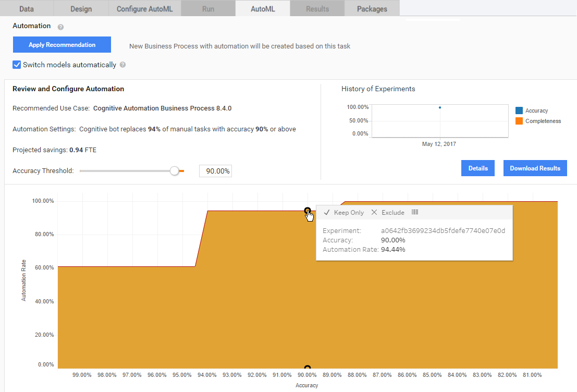Click the orange Completeness legend swatch
Viewport: 577px width, 392px height.
pyautogui.click(x=519, y=121)
